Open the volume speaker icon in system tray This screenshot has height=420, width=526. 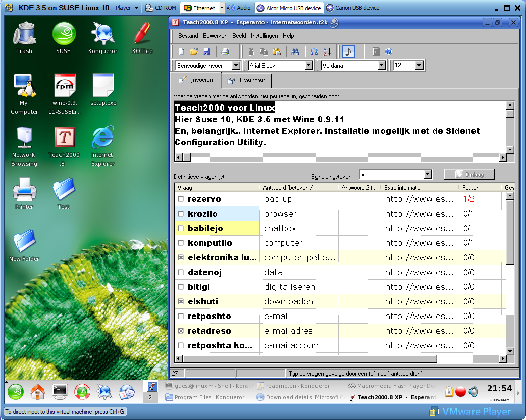[x=473, y=392]
